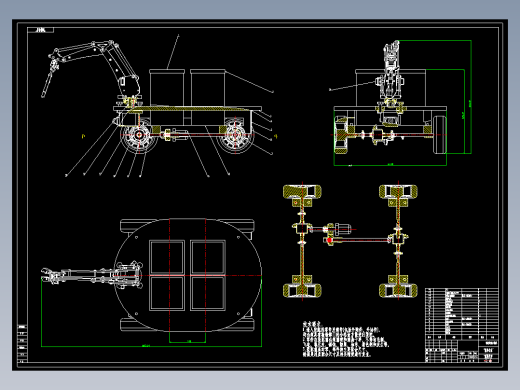Select the robot arm in the side view
Image resolution: width=520 pixels, height=390 pixels.
pos(92,68)
